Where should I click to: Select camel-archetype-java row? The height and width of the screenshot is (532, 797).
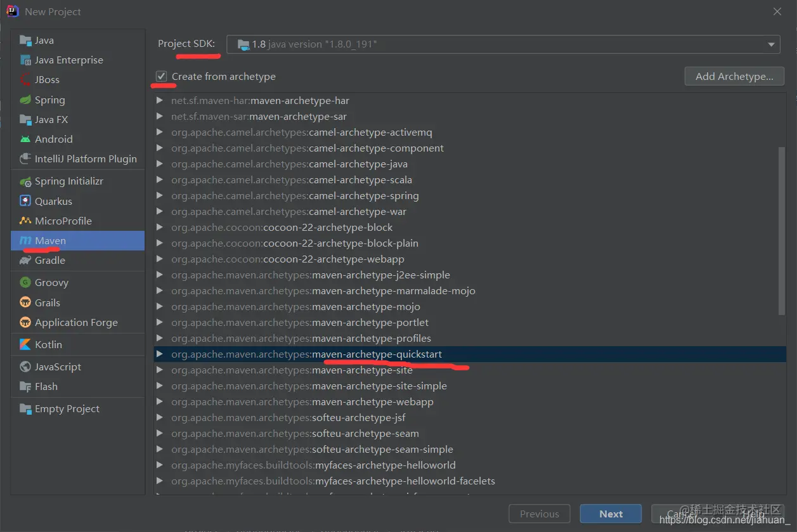(470, 164)
